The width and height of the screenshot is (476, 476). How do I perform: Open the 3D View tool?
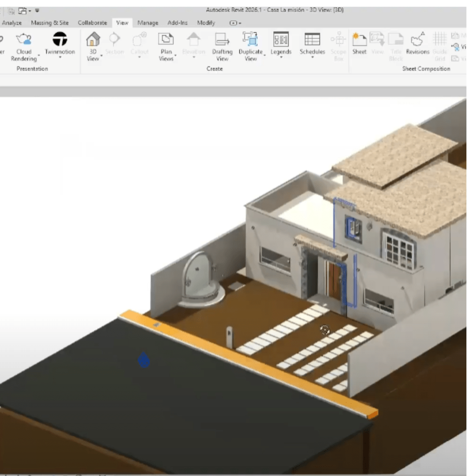click(93, 44)
